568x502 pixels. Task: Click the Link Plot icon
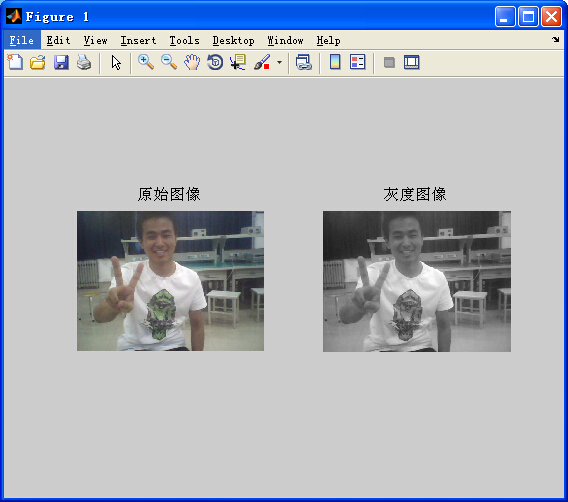pyautogui.click(x=304, y=62)
